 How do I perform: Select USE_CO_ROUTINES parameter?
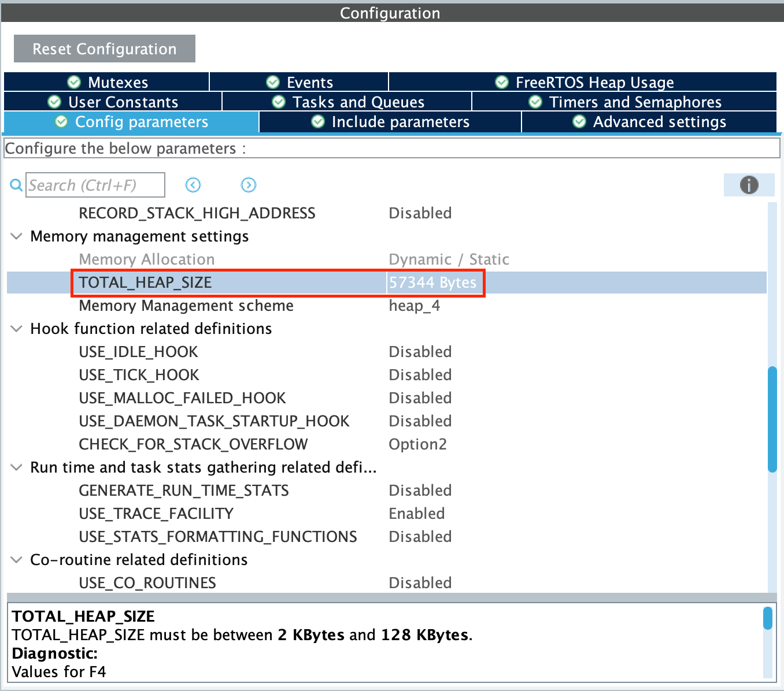147,583
